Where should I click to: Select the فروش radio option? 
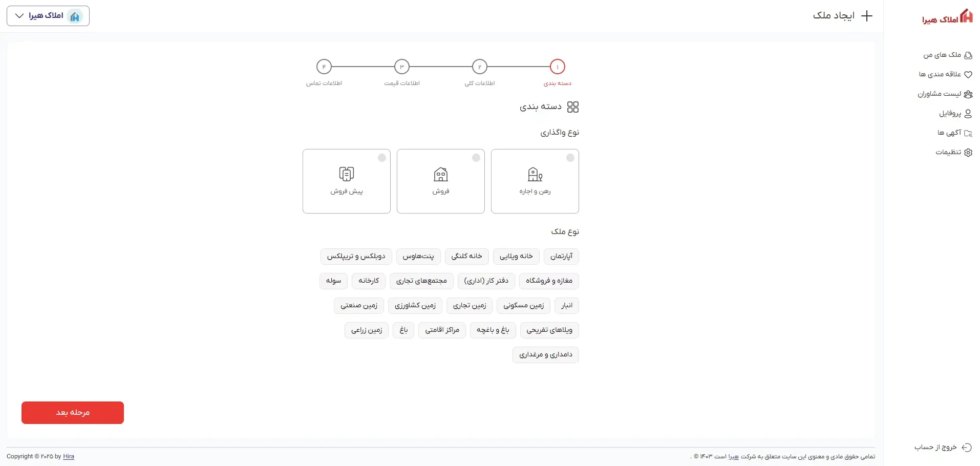pos(476,158)
